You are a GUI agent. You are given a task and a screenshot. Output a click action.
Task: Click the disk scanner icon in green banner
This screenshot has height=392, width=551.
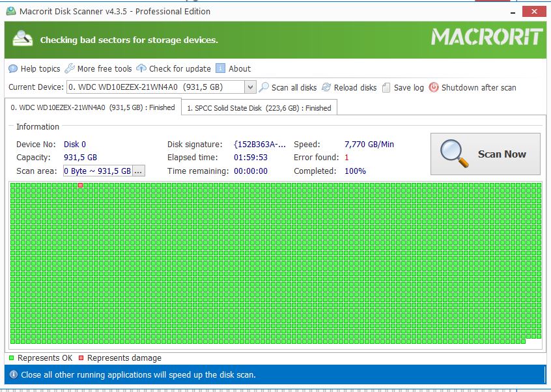tap(23, 38)
